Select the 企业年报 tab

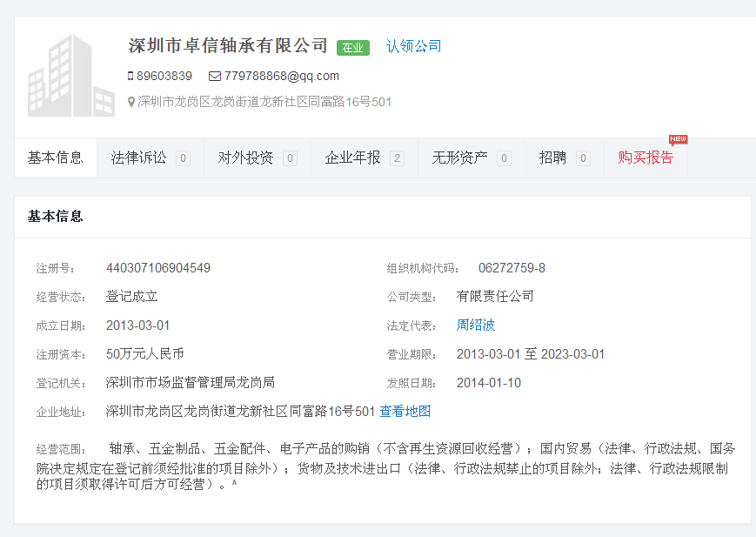(352, 158)
